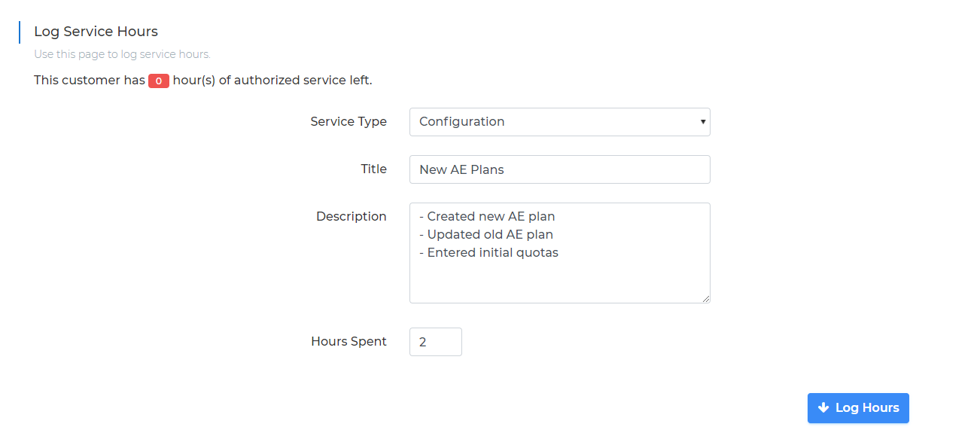Viewport: 980px width, 439px height.
Task: Click the 'Use this page to log service hours' subtitle
Action: click(122, 54)
